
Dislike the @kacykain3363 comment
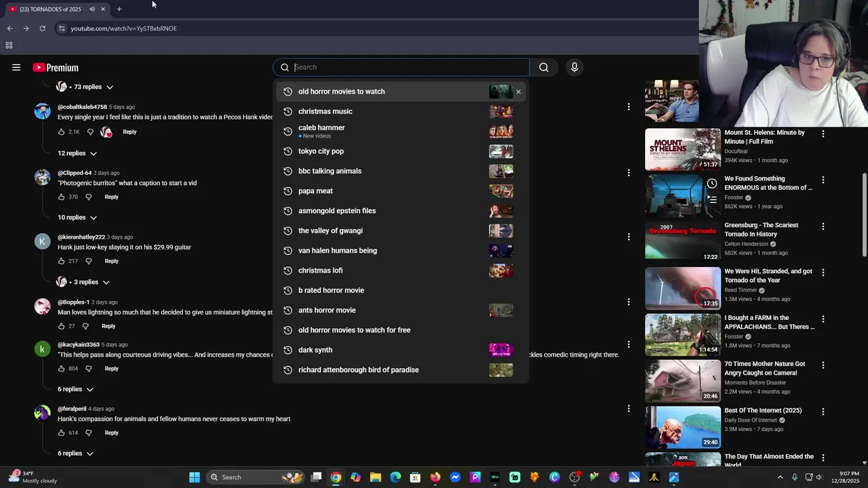tap(88, 369)
